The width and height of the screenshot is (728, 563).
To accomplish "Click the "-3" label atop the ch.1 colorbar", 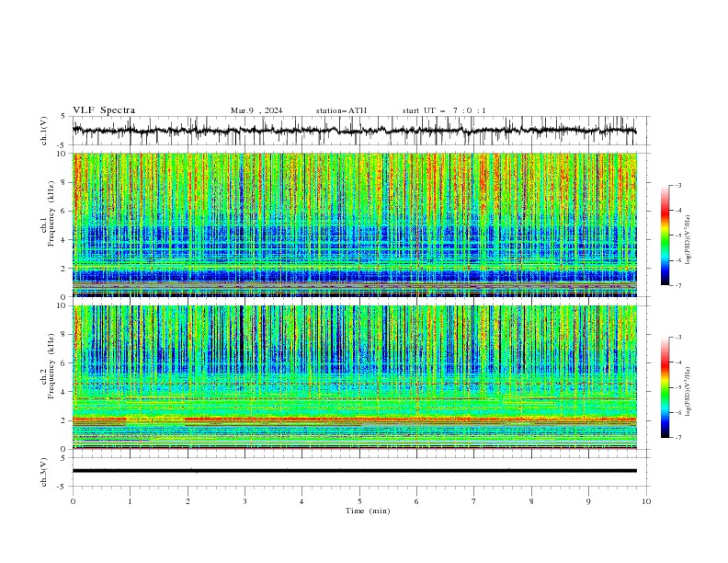I will tap(678, 185).
